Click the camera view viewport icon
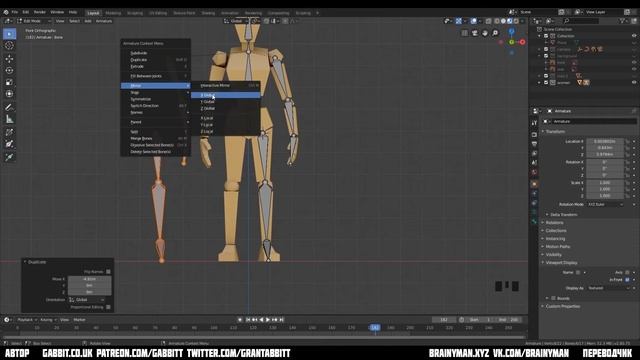 point(475,33)
